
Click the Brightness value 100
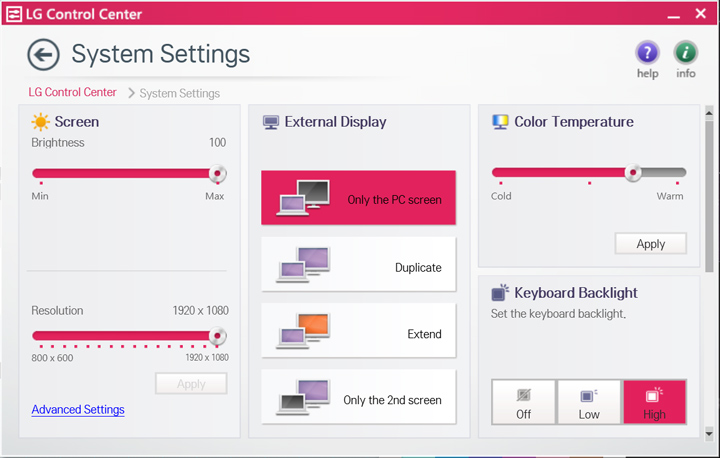218,142
